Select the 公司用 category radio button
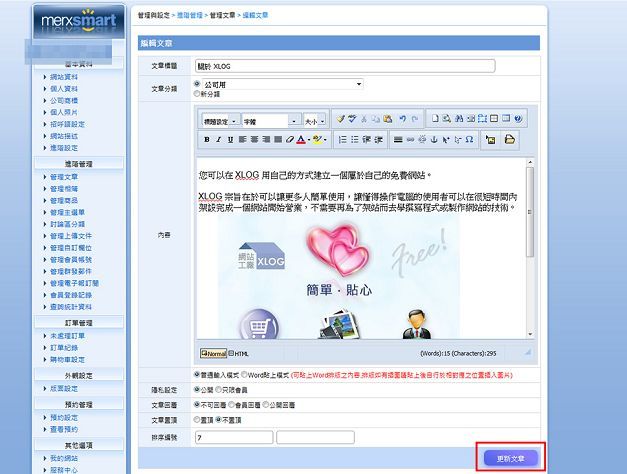 pyautogui.click(x=197, y=84)
